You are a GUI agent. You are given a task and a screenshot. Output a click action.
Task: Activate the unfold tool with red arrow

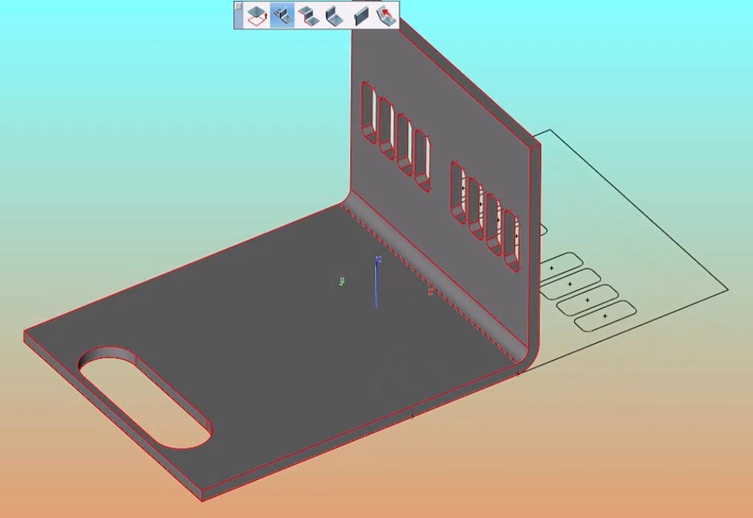386,15
